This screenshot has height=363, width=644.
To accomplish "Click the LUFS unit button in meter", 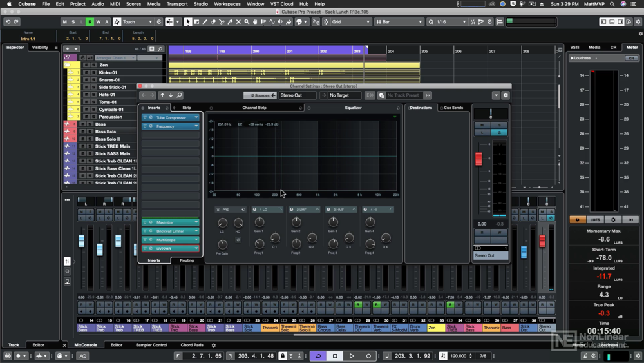I will (595, 219).
